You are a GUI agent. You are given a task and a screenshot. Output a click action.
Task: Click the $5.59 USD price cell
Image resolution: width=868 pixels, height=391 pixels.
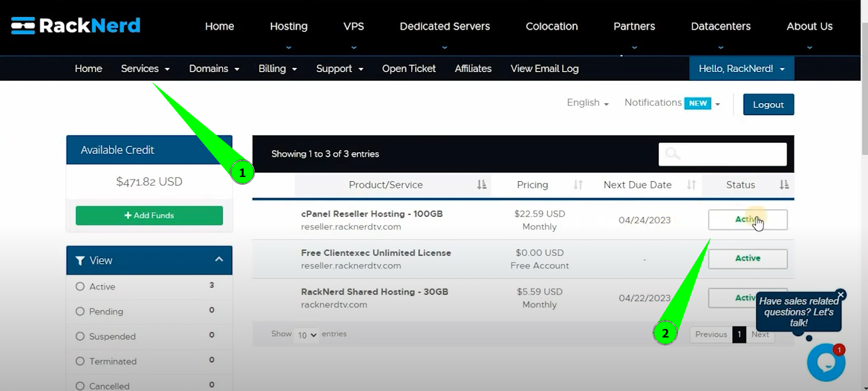pyautogui.click(x=540, y=292)
